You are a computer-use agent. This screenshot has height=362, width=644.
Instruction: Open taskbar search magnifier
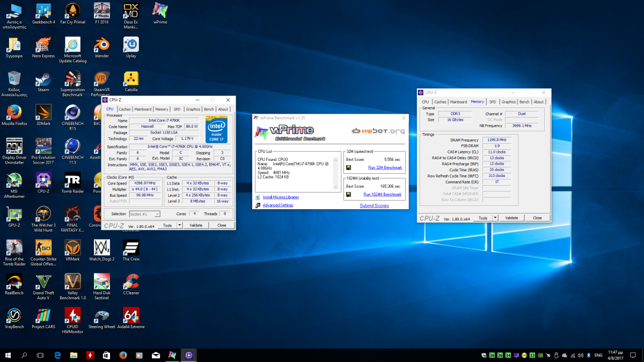click(x=24, y=355)
